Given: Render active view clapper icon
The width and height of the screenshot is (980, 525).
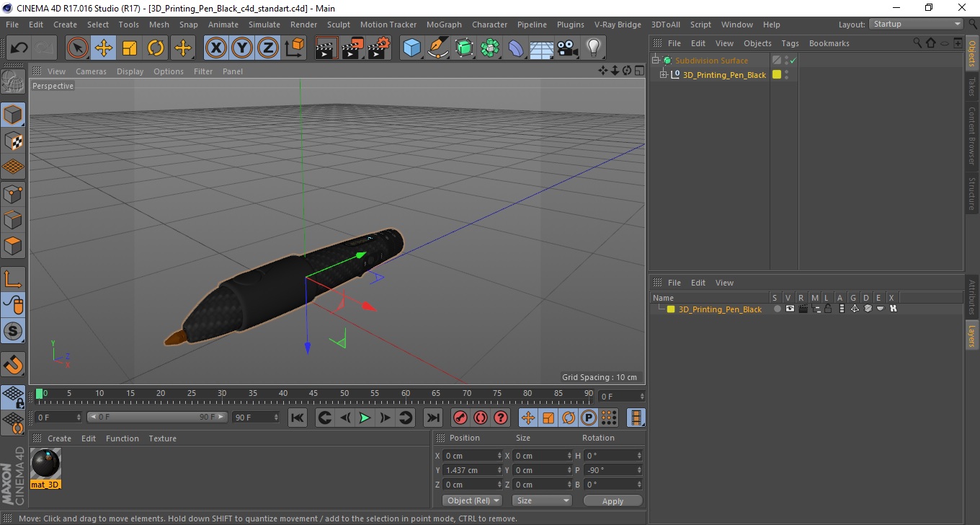Looking at the screenshot, I should click(x=326, y=48).
